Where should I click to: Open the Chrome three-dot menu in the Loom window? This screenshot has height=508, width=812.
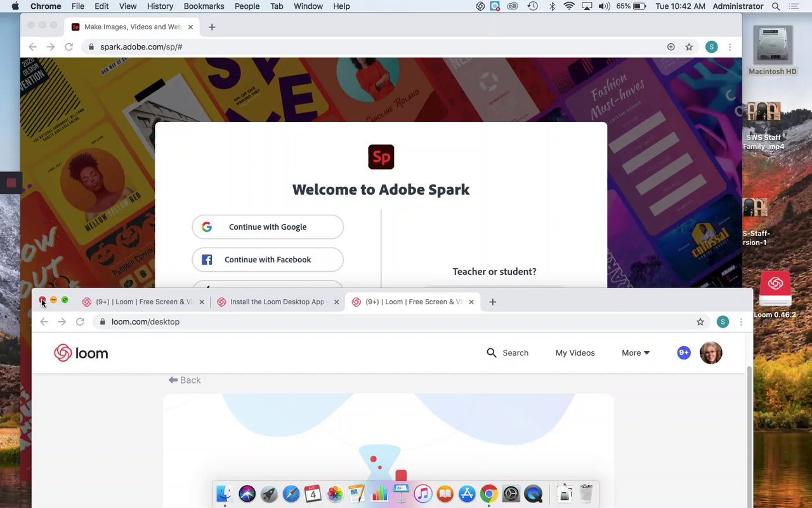741,322
